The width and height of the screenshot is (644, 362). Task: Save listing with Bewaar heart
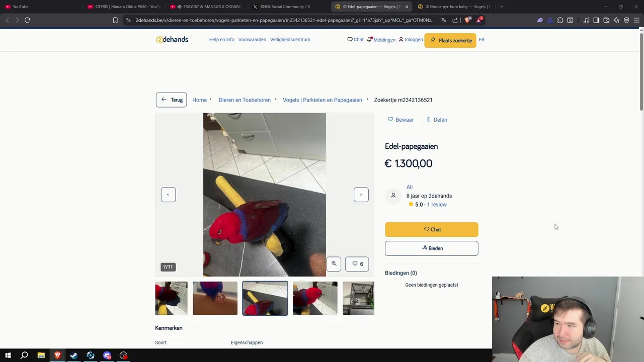[x=400, y=120]
